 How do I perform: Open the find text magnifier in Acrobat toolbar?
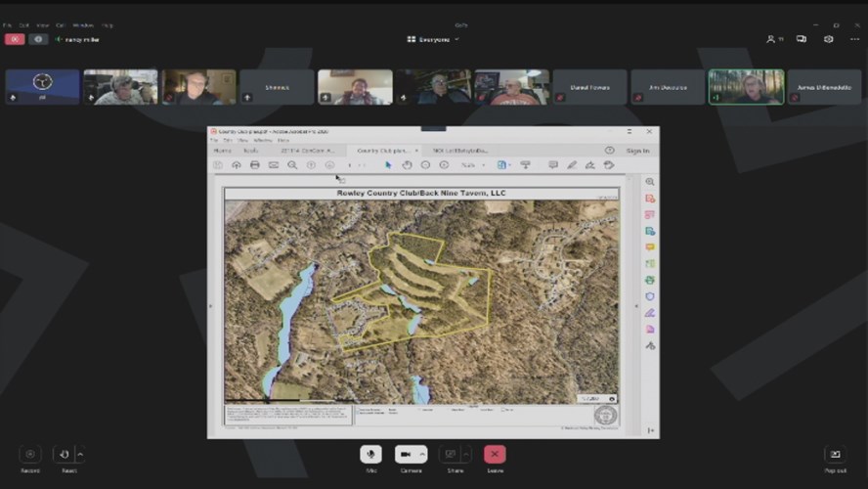pos(292,165)
